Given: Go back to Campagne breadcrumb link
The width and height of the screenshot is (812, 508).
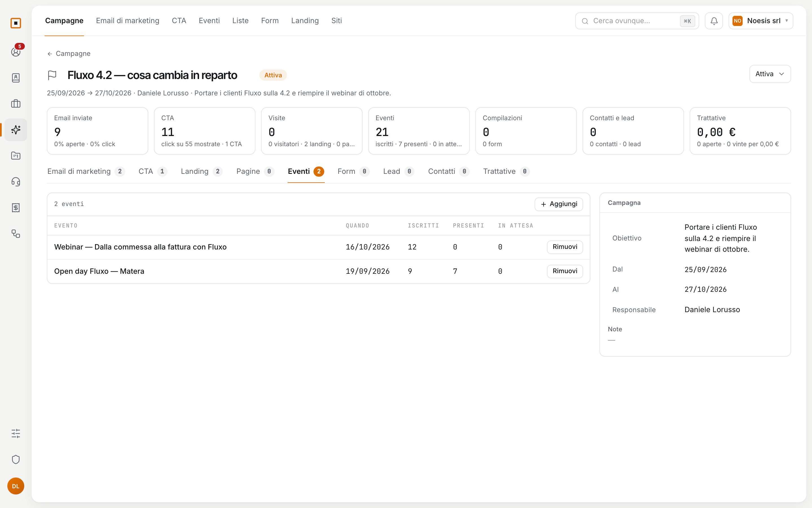Looking at the screenshot, I should (x=69, y=54).
